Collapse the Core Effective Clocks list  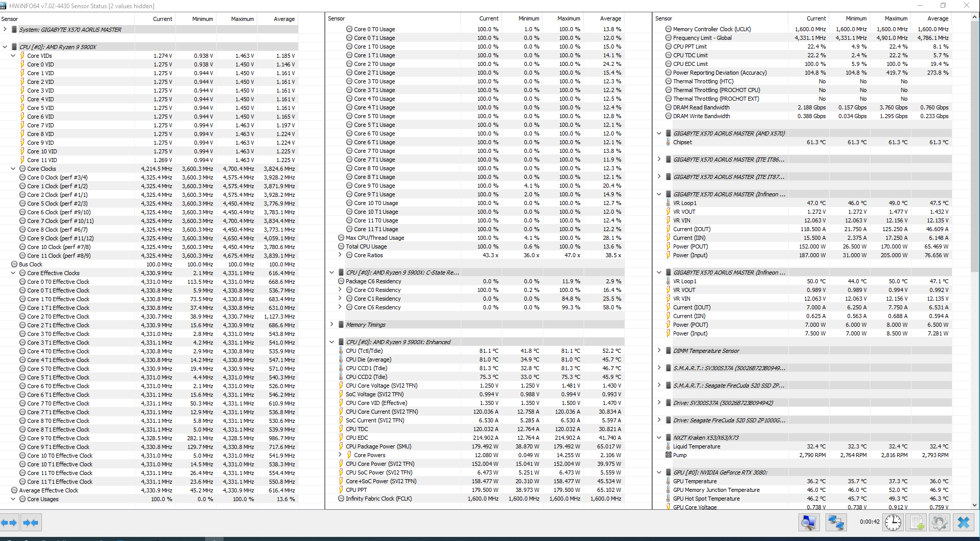coord(13,273)
